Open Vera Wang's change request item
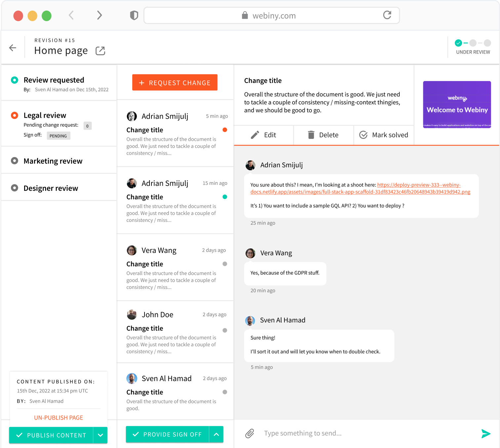This screenshot has width=500, height=448. [175, 267]
